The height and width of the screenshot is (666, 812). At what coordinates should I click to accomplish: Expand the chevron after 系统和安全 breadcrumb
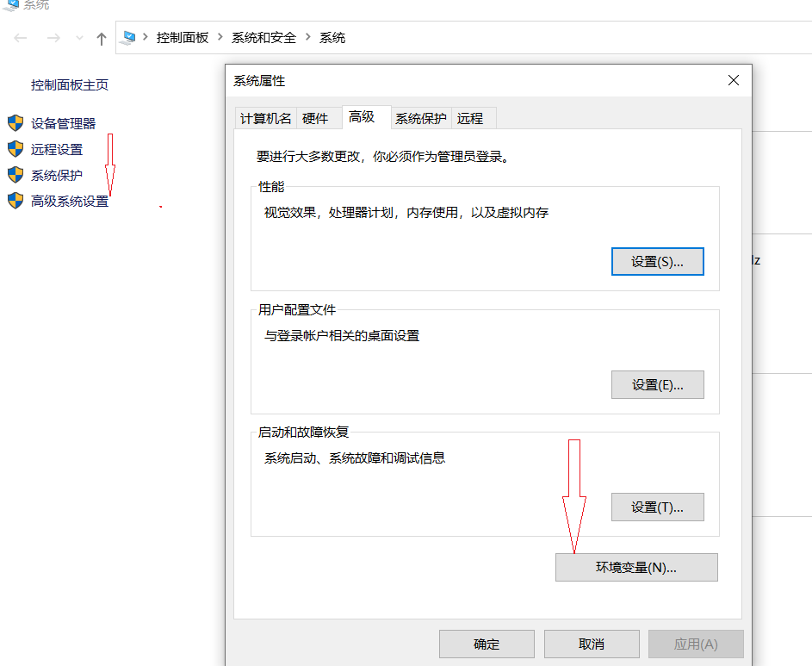click(308, 37)
